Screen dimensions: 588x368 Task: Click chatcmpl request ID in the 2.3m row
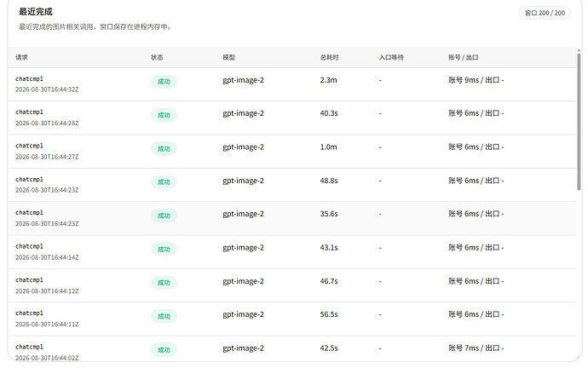29,79
